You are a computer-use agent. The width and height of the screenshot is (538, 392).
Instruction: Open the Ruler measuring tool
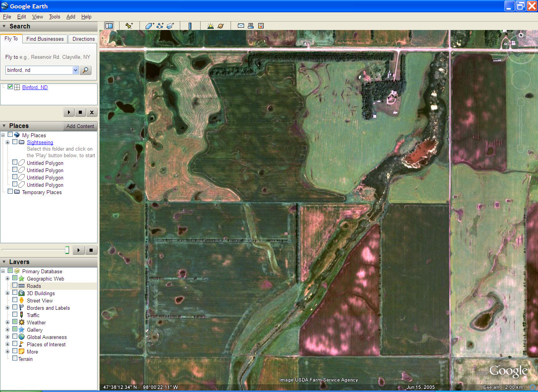point(190,26)
